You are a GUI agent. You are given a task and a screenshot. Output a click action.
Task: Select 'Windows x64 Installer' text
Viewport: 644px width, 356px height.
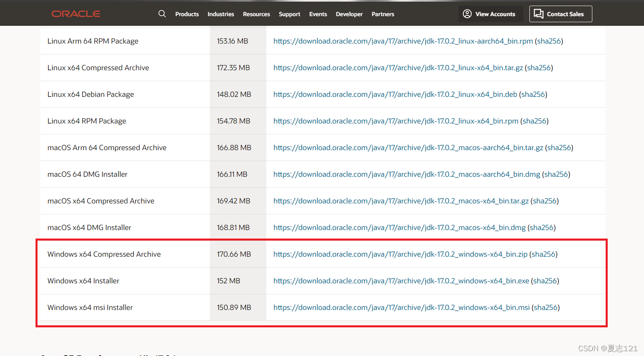(x=84, y=281)
